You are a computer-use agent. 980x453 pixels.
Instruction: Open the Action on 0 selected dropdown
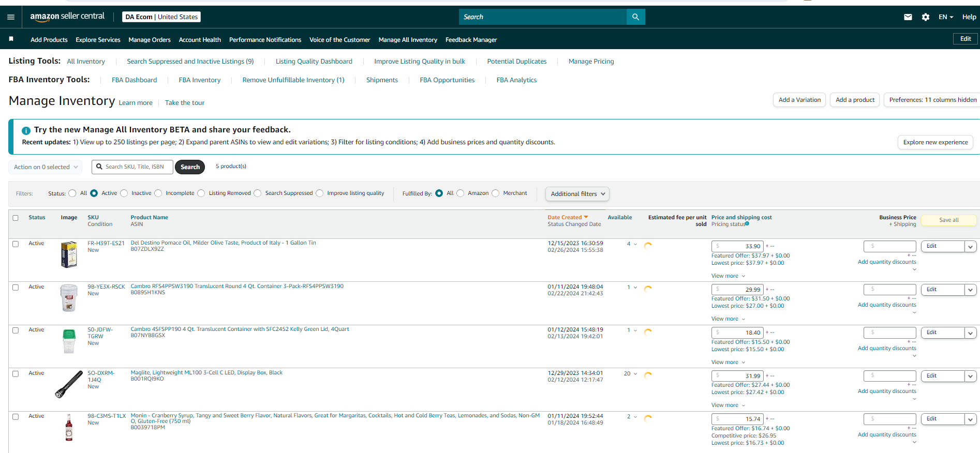46,167
